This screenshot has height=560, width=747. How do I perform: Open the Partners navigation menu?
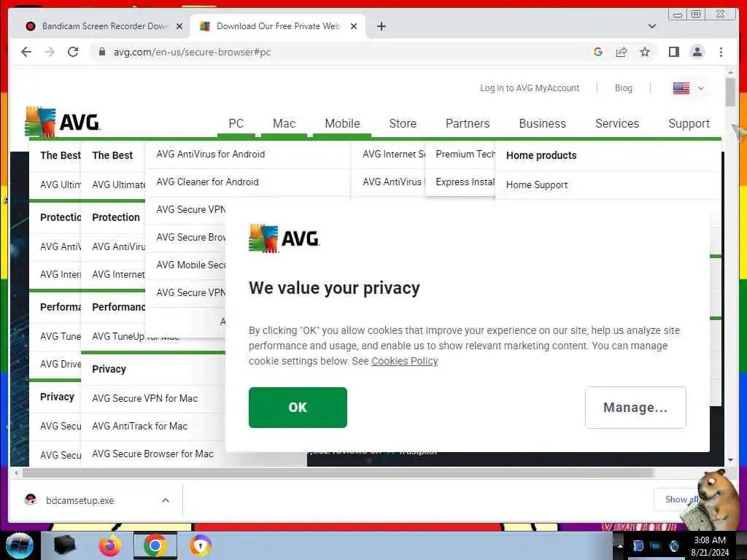(468, 123)
